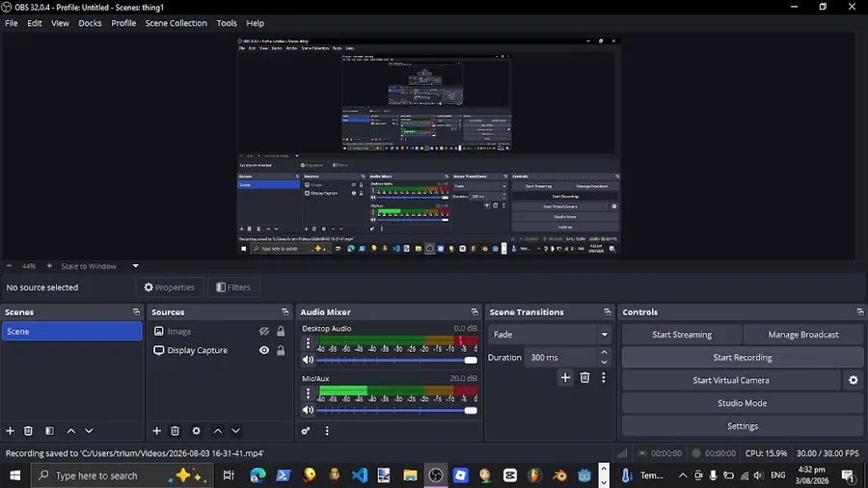Open advanced audio properties gears icon
This screenshot has height=488, width=868.
point(306,430)
